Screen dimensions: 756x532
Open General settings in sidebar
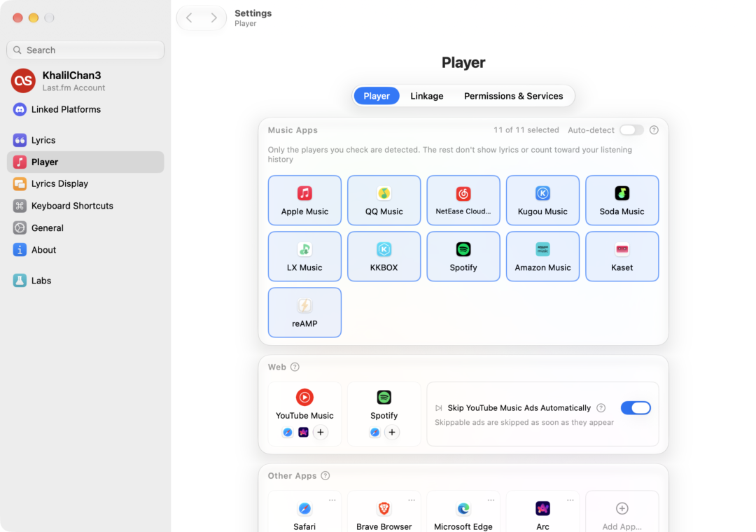(85, 228)
